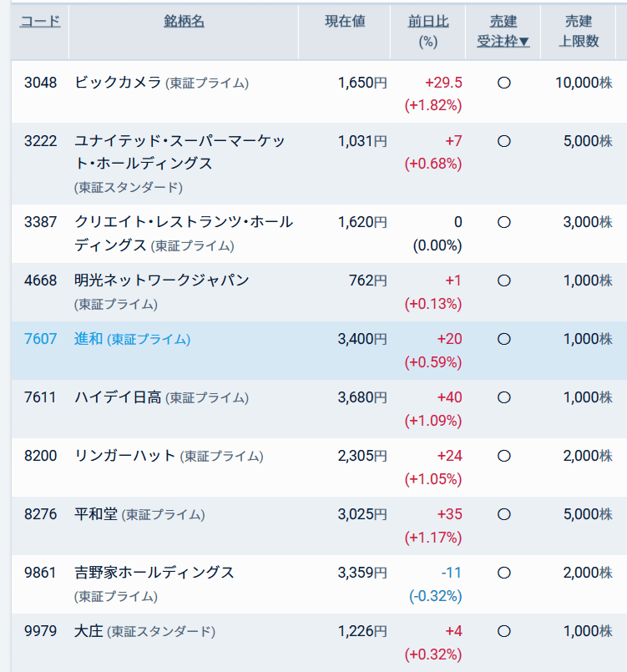The width and height of the screenshot is (627, 672).
Task: Click circle icon in 明光ネットワークジャパン row
Action: click(504, 280)
